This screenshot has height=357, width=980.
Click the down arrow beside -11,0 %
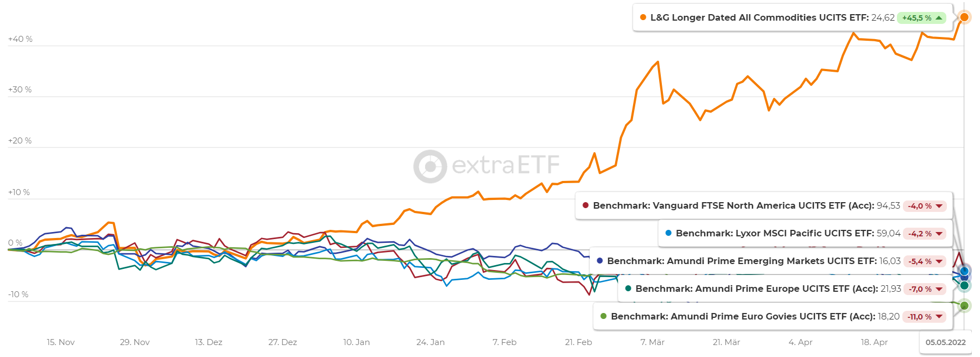click(x=939, y=317)
